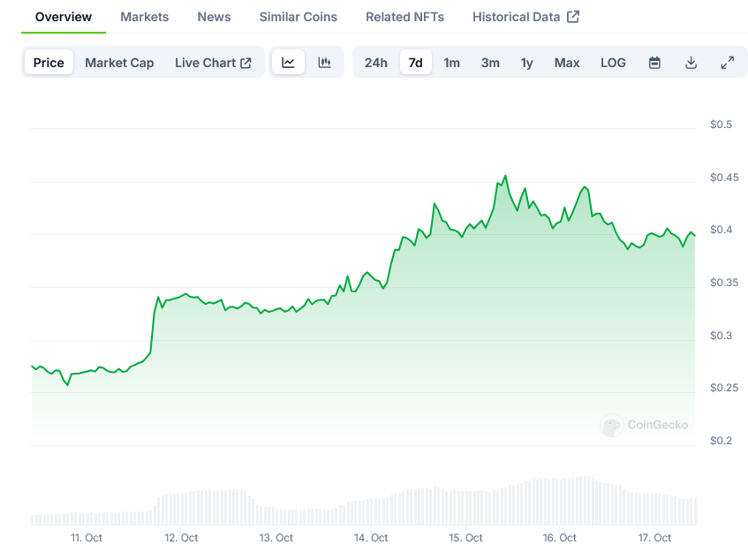The width and height of the screenshot is (748, 560).
Task: Click the $0.2 price axis label
Action: tap(721, 440)
